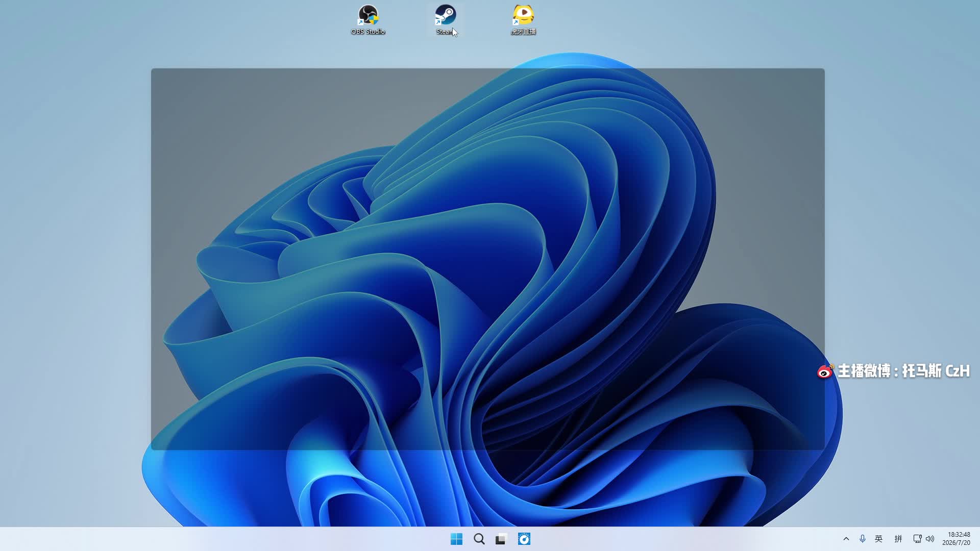The image size is (980, 551).
Task: Click the date 2026/7/20 in taskbar
Action: coord(956,543)
